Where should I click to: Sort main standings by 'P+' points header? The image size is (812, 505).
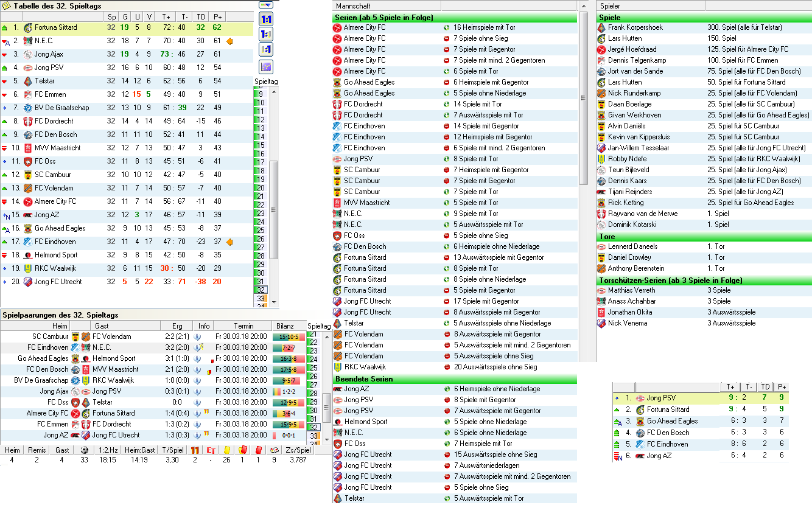click(217, 17)
